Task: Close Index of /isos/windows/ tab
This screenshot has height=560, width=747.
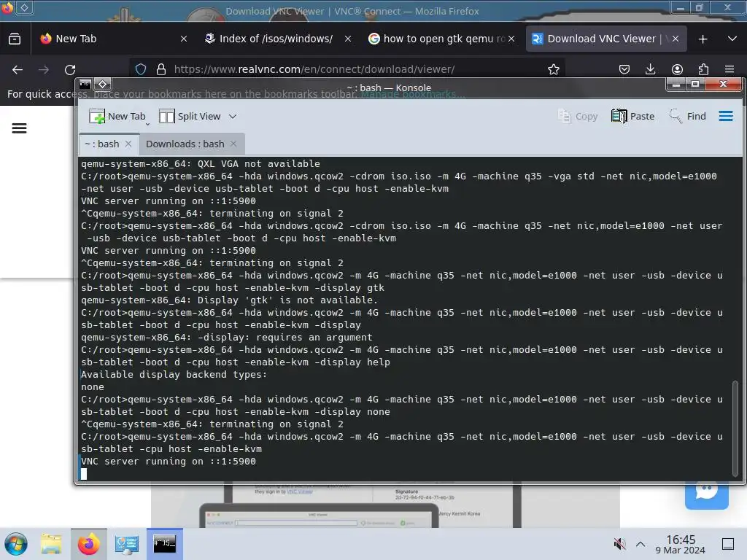Action: 348,39
